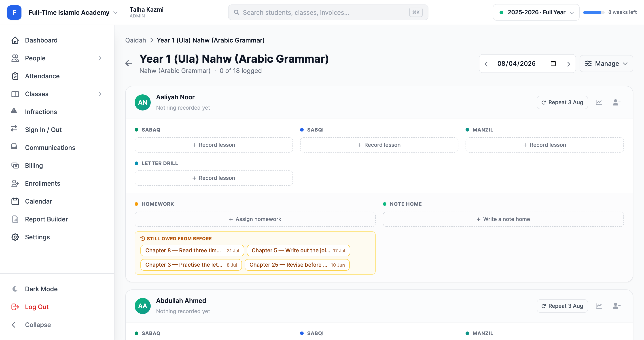
Task: Click the search students, classes, invoices field
Action: pyautogui.click(x=328, y=12)
